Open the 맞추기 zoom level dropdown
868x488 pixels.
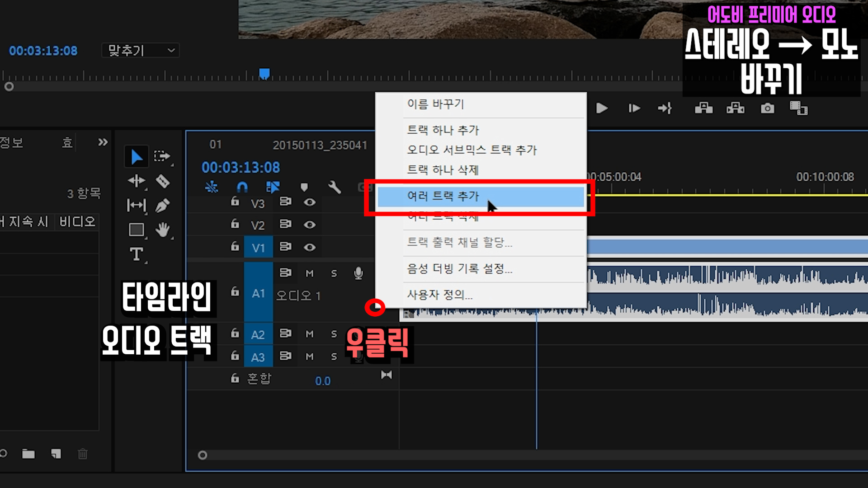(141, 51)
